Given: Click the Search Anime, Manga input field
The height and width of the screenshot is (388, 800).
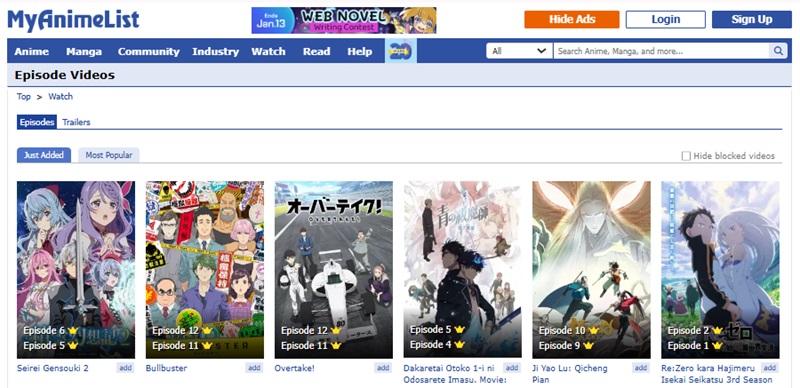Looking at the screenshot, I should (x=661, y=51).
